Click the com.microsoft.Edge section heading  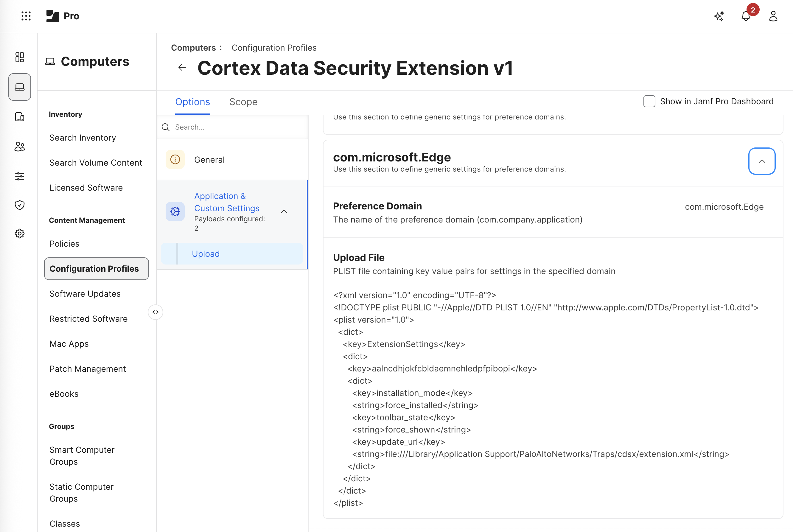[x=392, y=158]
